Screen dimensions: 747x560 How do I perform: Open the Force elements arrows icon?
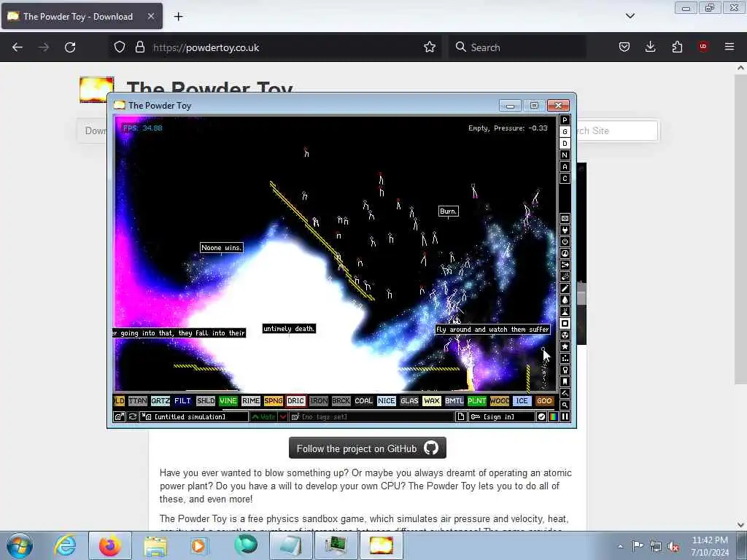(x=565, y=265)
